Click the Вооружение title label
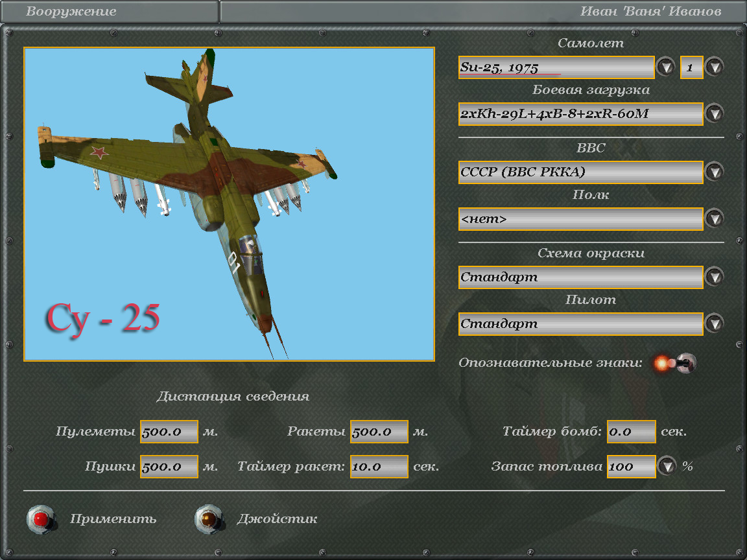 pos(71,12)
